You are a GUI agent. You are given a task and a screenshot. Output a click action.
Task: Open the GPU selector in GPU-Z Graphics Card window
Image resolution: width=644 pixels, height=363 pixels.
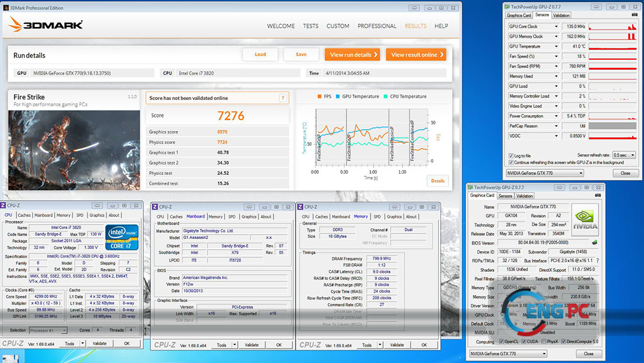click(x=508, y=353)
